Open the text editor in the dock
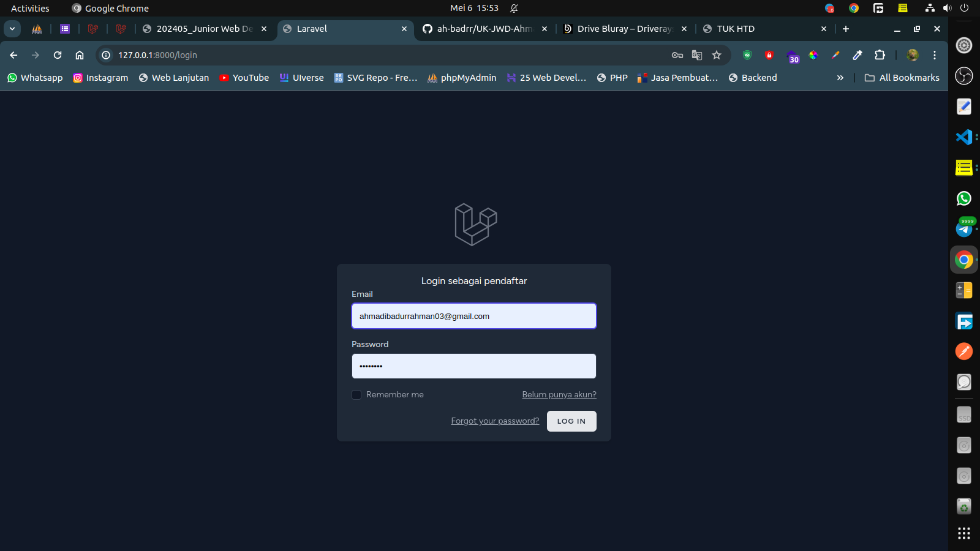Screen dimensions: 980x551 click(x=964, y=106)
